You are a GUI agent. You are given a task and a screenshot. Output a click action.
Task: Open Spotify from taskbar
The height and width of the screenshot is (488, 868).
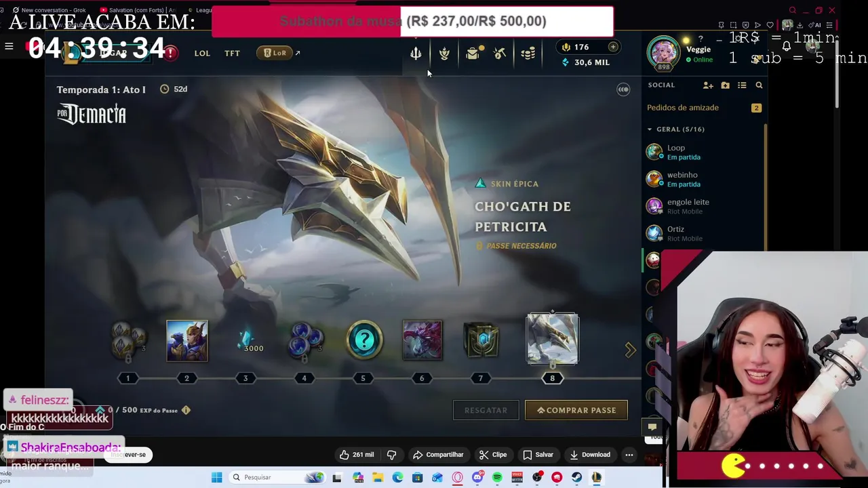tap(497, 477)
